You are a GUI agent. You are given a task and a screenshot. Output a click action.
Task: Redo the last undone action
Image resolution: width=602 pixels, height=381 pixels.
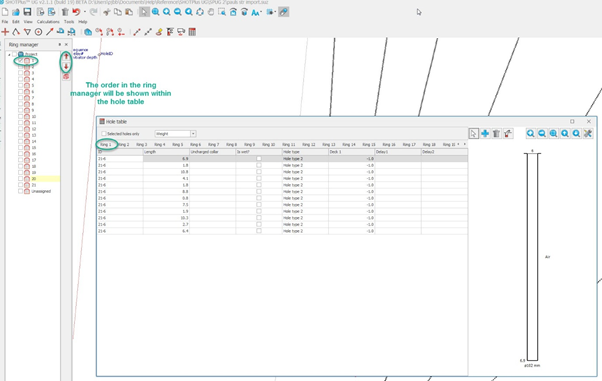click(x=93, y=12)
